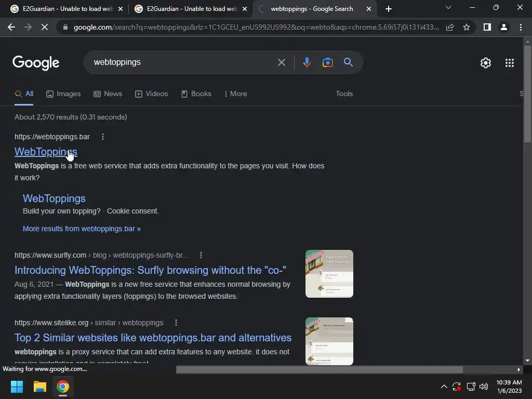Switch to Books results
The width and height of the screenshot is (532, 399).
196,94
